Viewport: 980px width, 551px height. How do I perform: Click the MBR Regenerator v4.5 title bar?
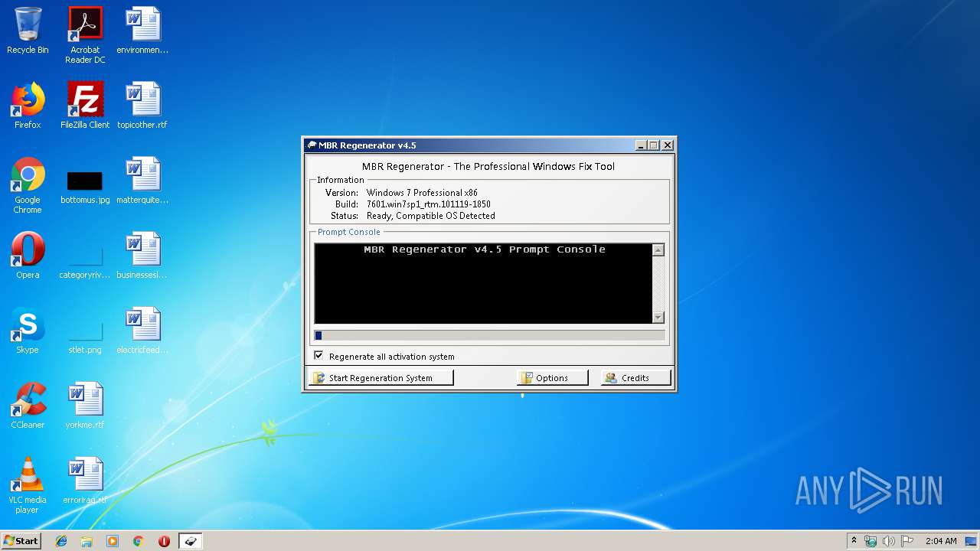469,145
